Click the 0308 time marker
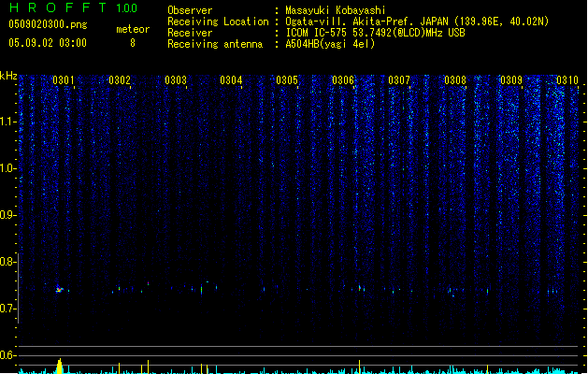Screen dimensions: 588x374 (455, 79)
